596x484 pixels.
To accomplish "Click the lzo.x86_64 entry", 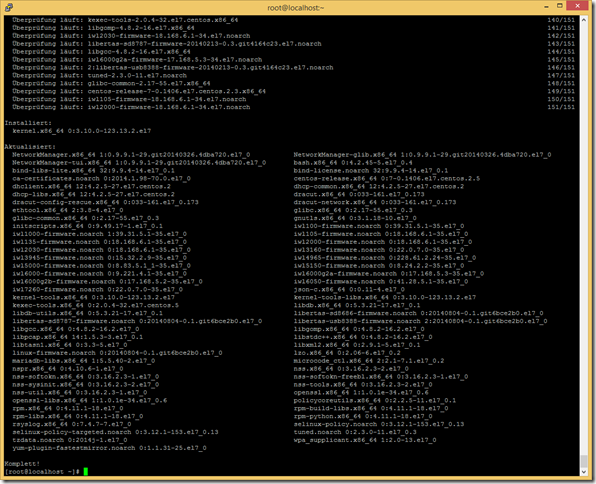I will [x=347, y=353].
